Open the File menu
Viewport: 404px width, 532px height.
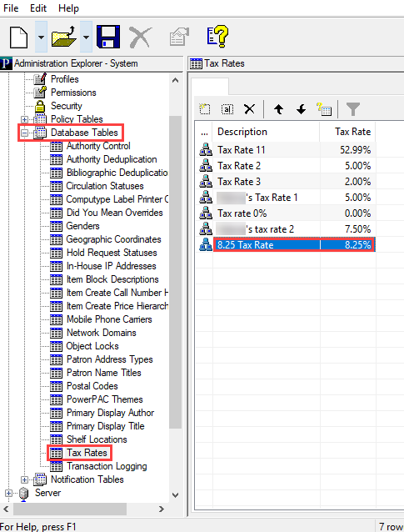pyautogui.click(x=11, y=8)
